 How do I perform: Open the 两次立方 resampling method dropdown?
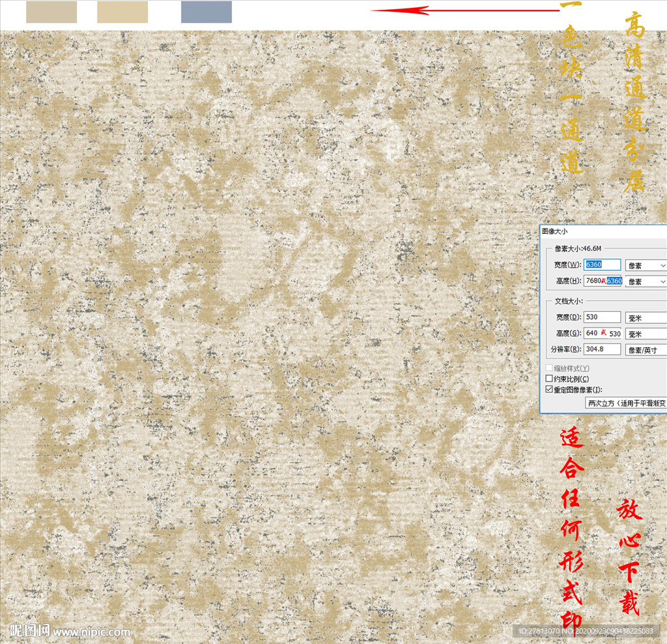tap(626, 403)
